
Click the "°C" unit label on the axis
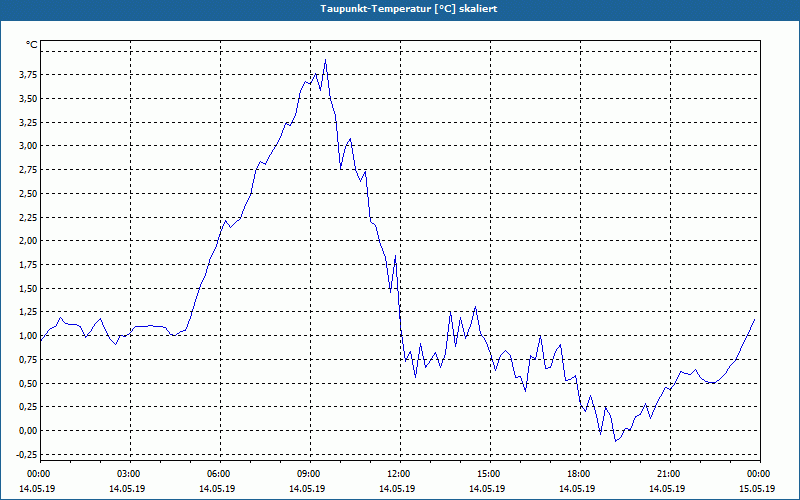32,45
